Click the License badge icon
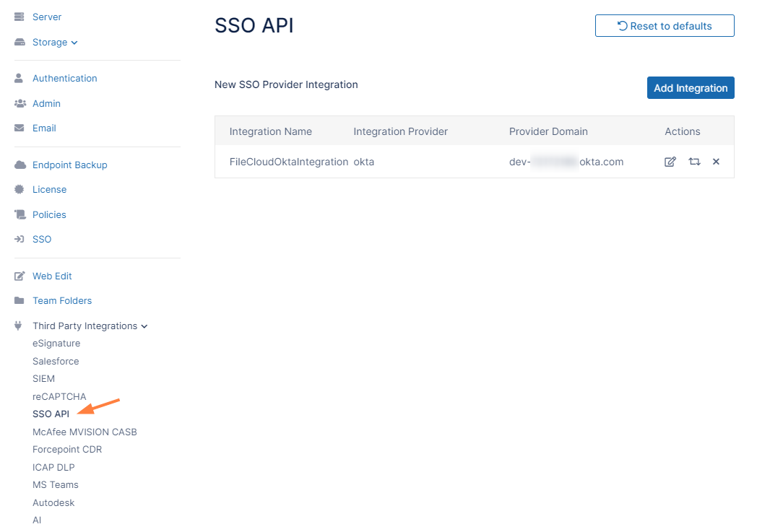The image size is (757, 532). tap(20, 189)
